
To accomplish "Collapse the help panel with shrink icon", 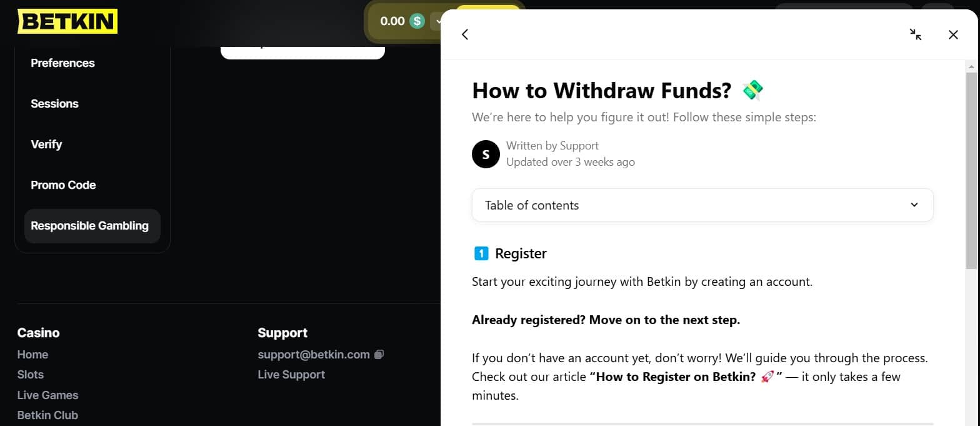I will point(916,34).
